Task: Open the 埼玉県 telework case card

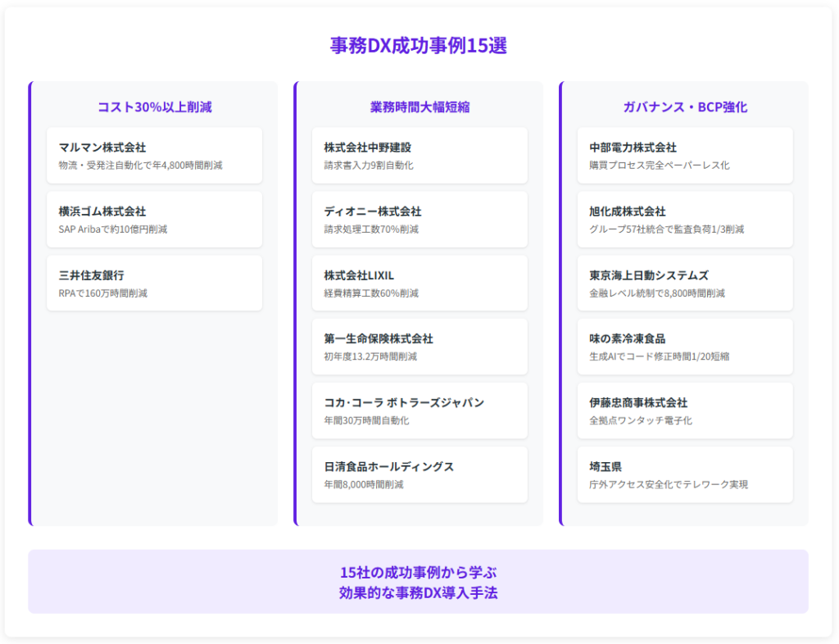Action: click(684, 474)
